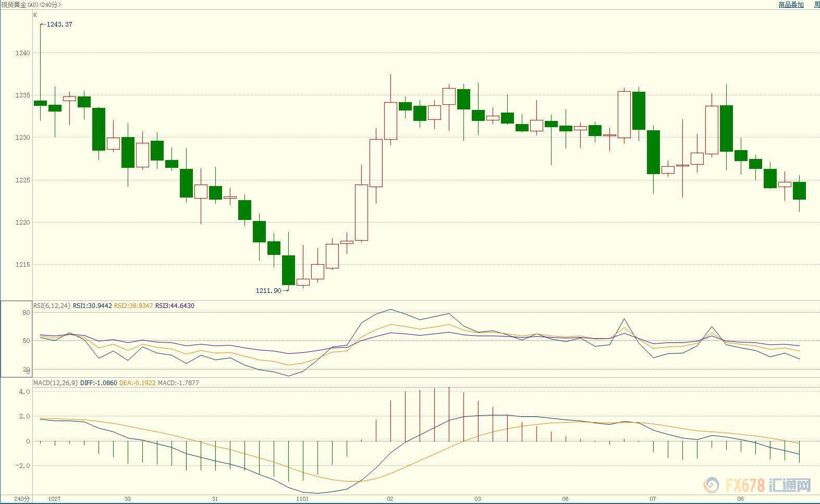Select the RSI(6,12,24) indicator label

click(52, 306)
